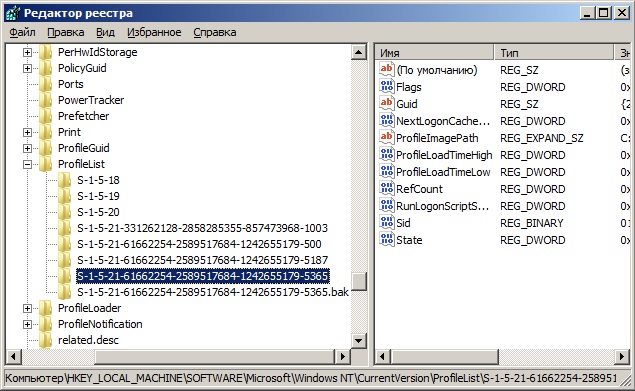The height and width of the screenshot is (391, 635).
Task: Click values pane scroll left arrow
Action: pyautogui.click(x=383, y=357)
